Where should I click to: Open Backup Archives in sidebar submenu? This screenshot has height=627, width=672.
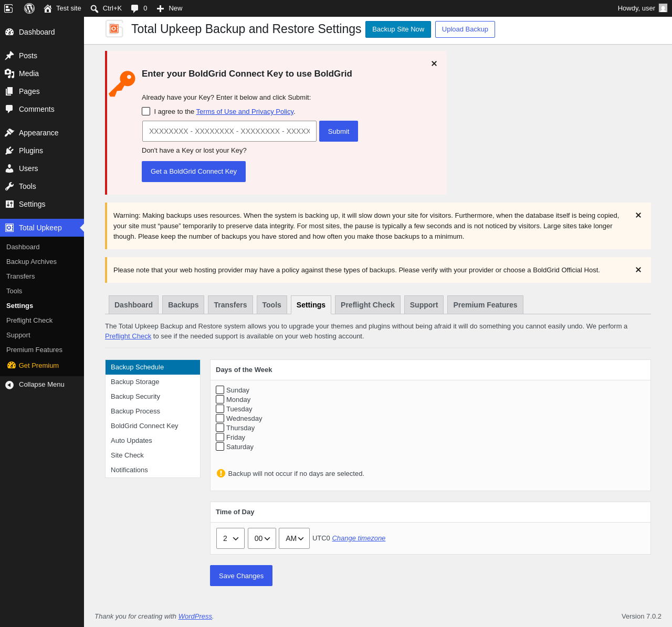[31, 262]
